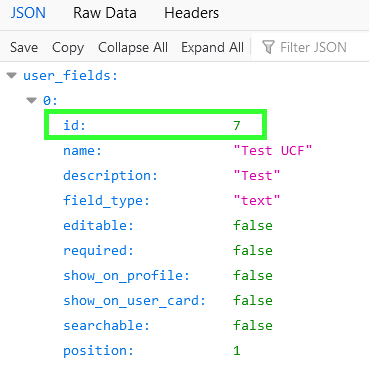Screen dimensions: 369x371
Task: Switch to the Raw Data tab
Action: 105,13
